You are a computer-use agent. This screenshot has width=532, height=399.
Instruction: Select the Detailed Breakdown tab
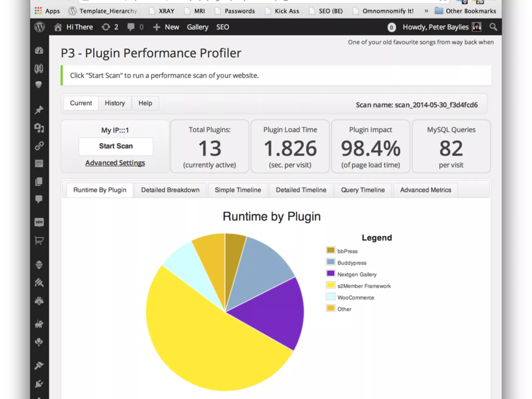click(x=170, y=190)
